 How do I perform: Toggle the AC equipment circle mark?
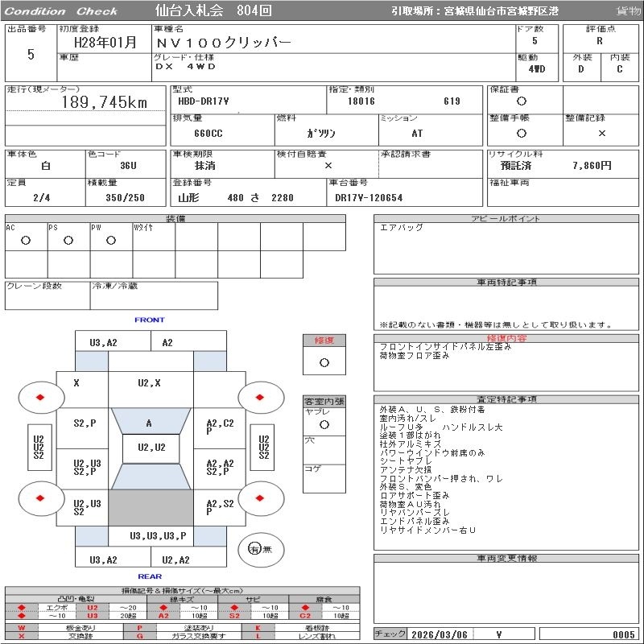tap(26, 240)
